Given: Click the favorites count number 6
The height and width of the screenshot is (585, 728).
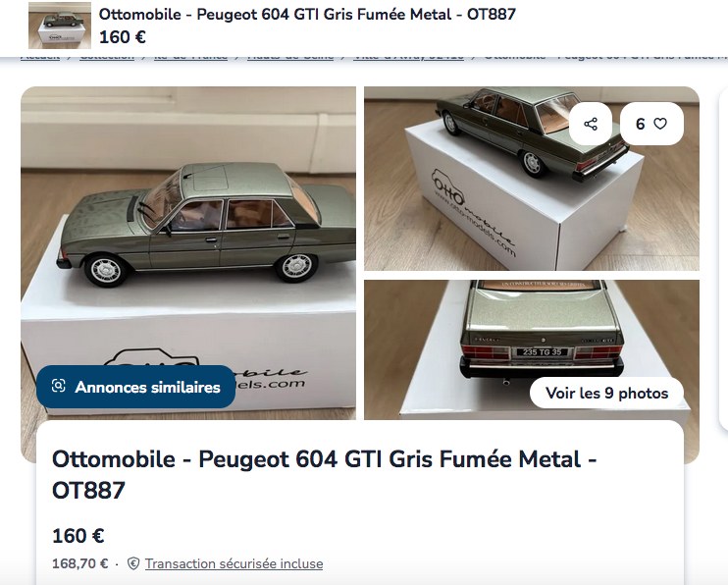Looking at the screenshot, I should (641, 124).
